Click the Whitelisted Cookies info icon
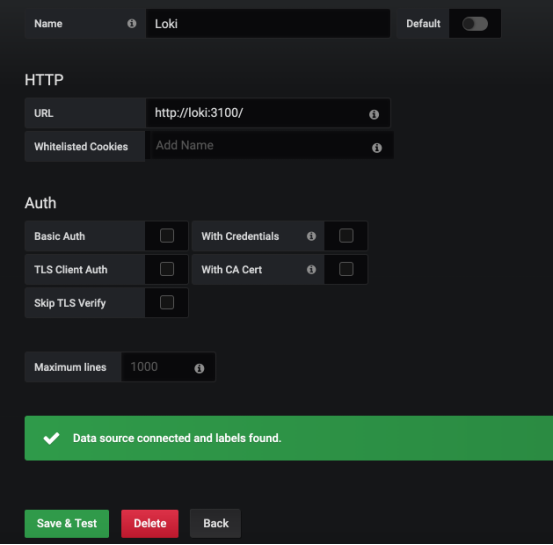The height and width of the screenshot is (545, 553). (377, 147)
